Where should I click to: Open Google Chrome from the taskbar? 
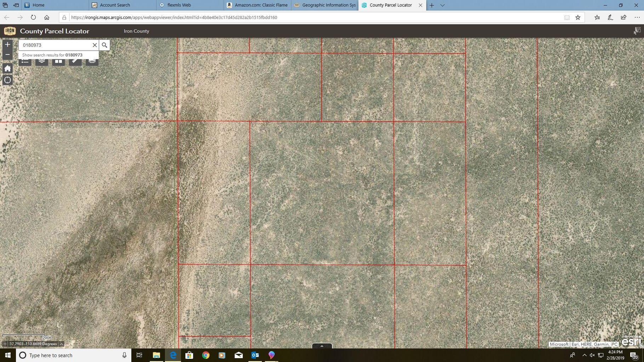(x=206, y=355)
